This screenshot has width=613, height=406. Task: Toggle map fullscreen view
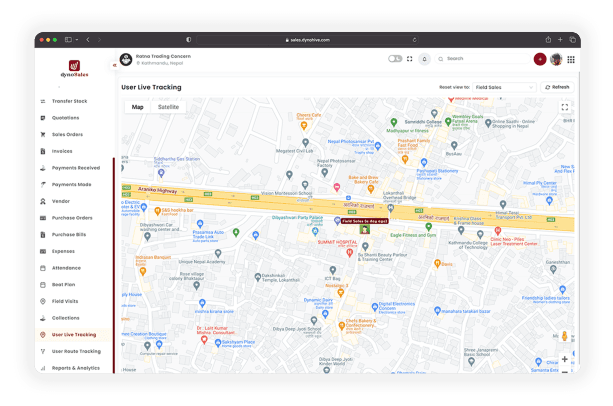pyautogui.click(x=565, y=107)
